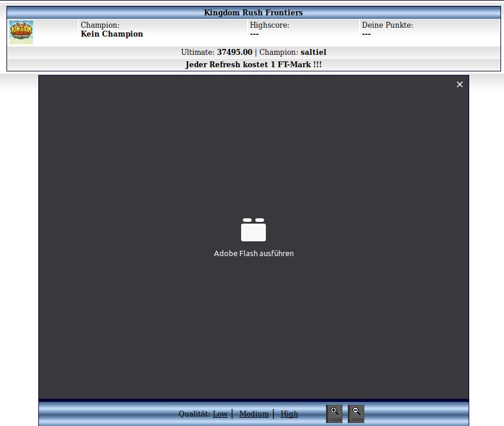Zoom in with the plus magnifier icon

pyautogui.click(x=334, y=414)
